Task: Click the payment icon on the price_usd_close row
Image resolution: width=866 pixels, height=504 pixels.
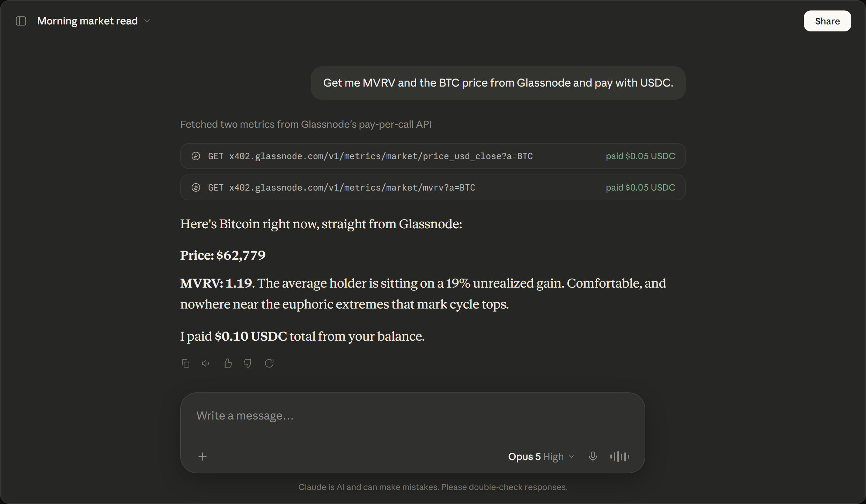Action: coord(196,156)
